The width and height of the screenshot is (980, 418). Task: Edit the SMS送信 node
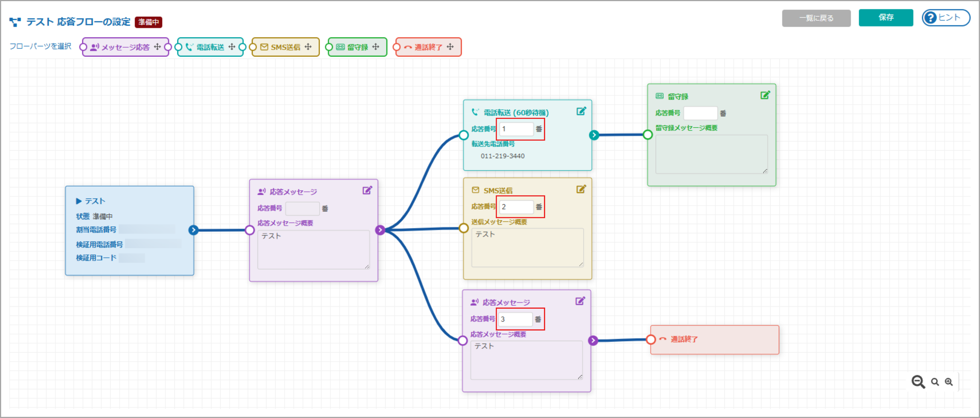pos(581,189)
